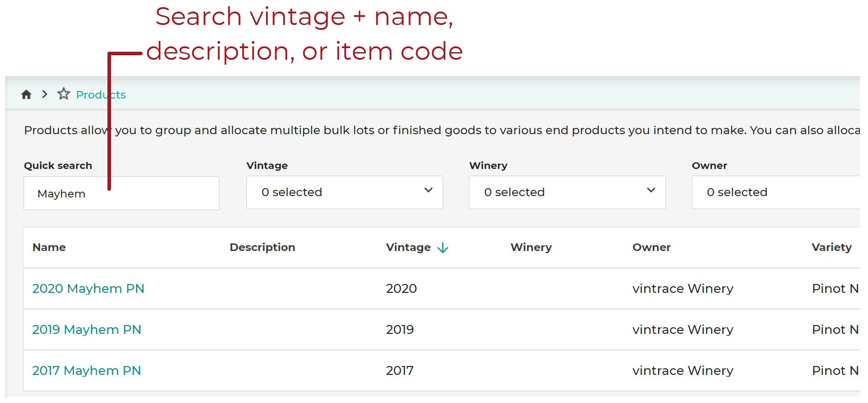The width and height of the screenshot is (868, 403).
Task: Click the star icon next to Products
Action: 63,94
